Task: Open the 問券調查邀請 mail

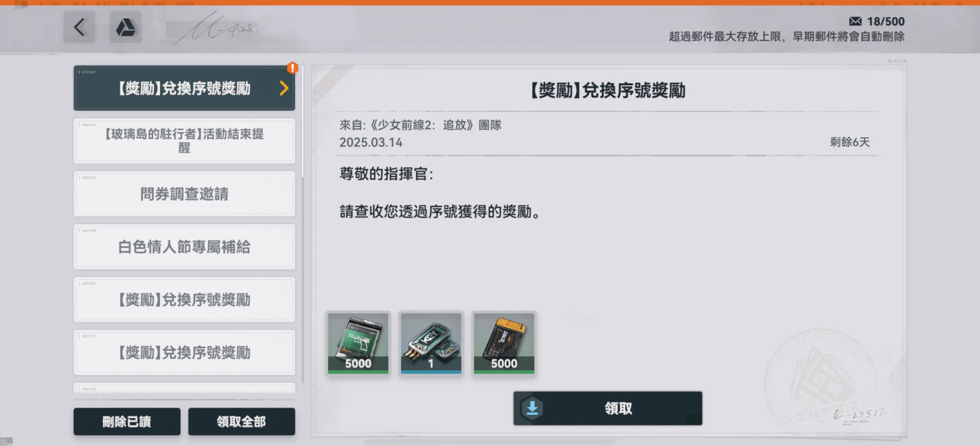Action: coord(184,194)
